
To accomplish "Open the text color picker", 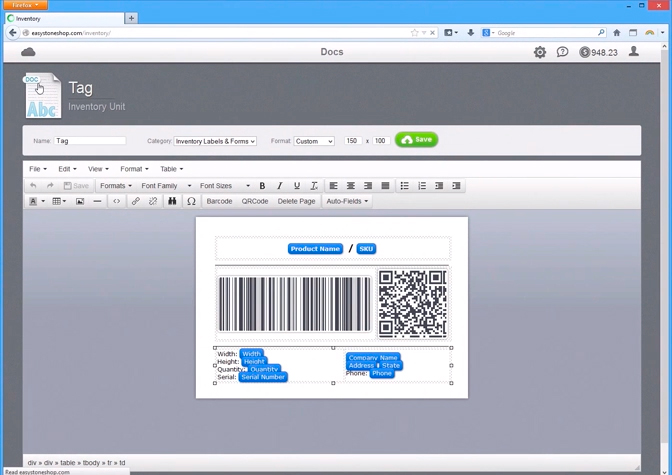I will click(x=35, y=201).
